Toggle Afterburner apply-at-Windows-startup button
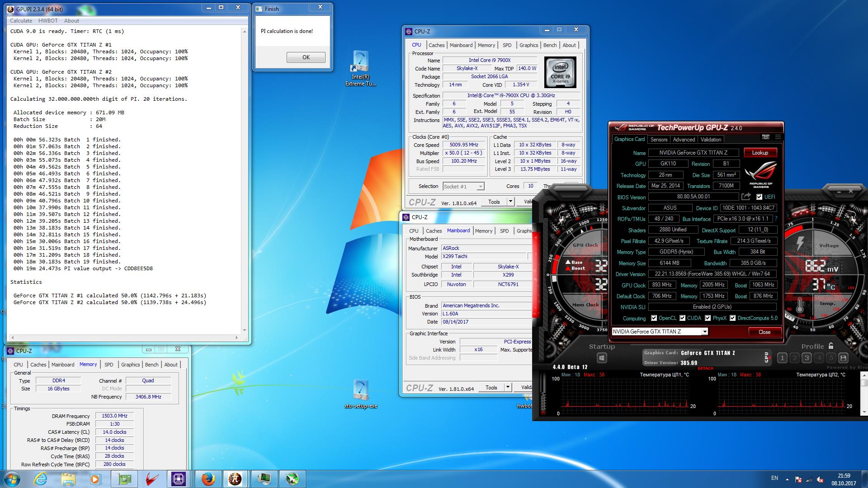 pos(601,358)
